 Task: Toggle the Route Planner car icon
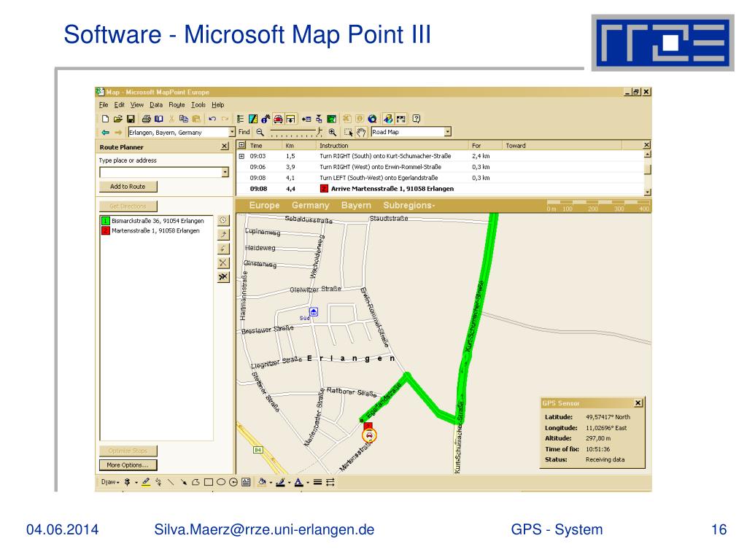[278, 119]
